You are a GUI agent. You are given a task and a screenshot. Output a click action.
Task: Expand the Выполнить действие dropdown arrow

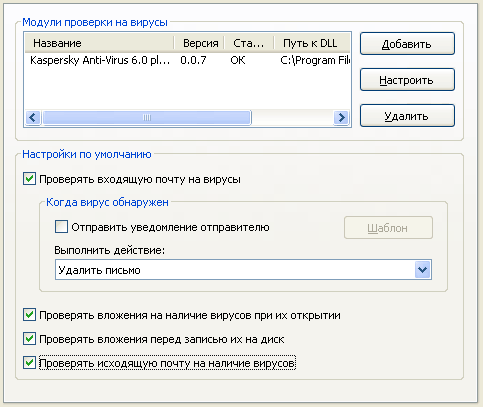[423, 270]
